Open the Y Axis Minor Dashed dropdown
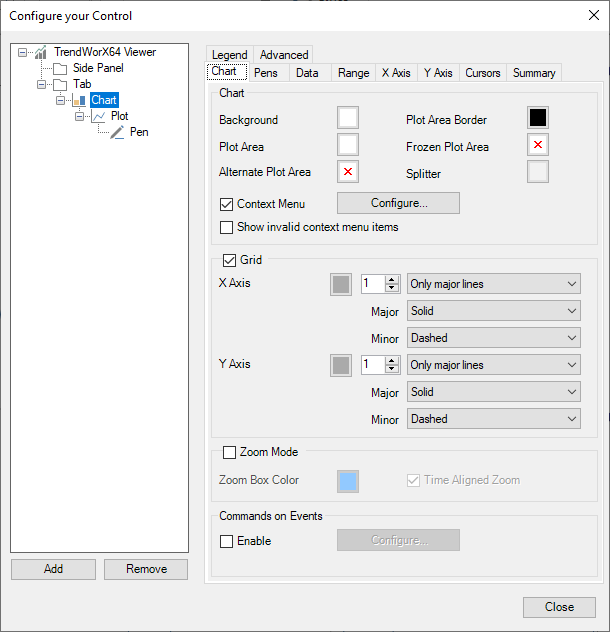 [494, 419]
